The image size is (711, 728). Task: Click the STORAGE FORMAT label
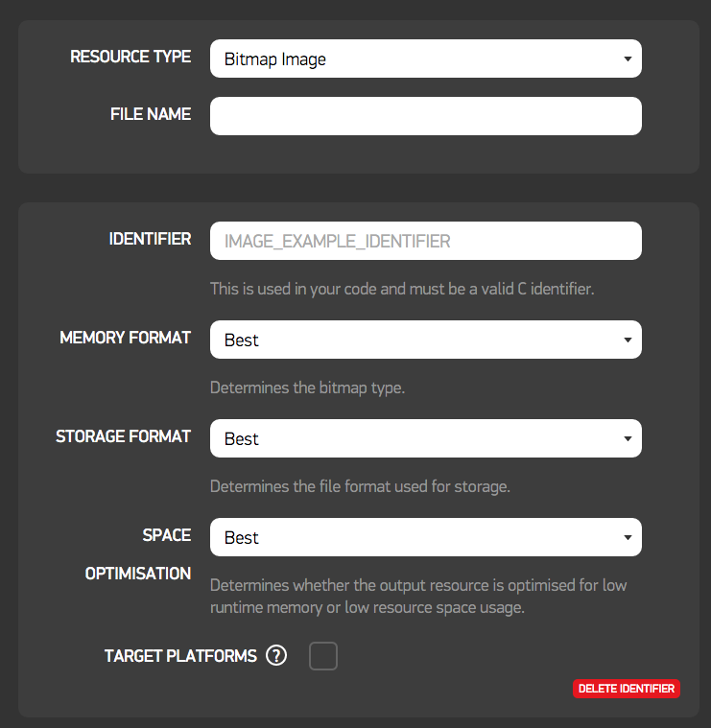tap(123, 436)
